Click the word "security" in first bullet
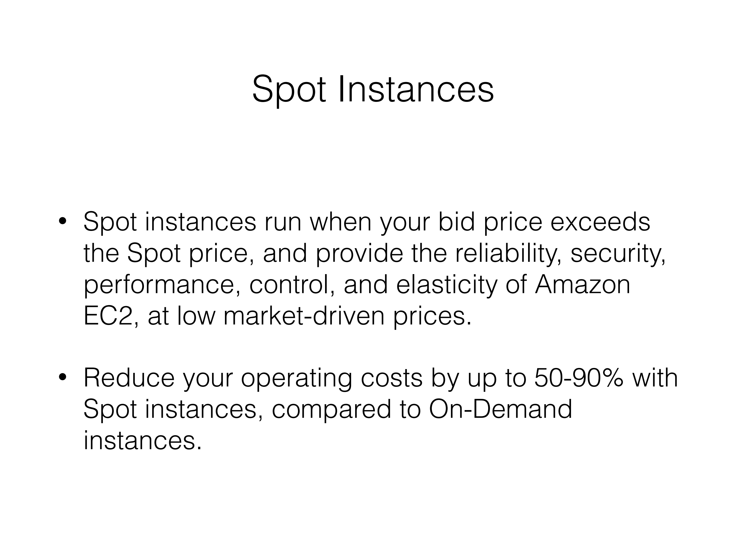The height and width of the screenshot is (560, 747). [617, 254]
